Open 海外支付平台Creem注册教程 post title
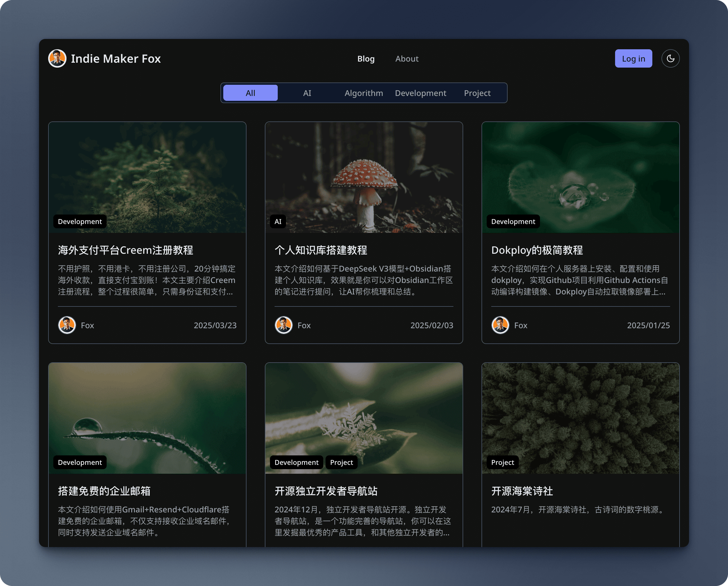The height and width of the screenshot is (586, 728). coord(125,250)
